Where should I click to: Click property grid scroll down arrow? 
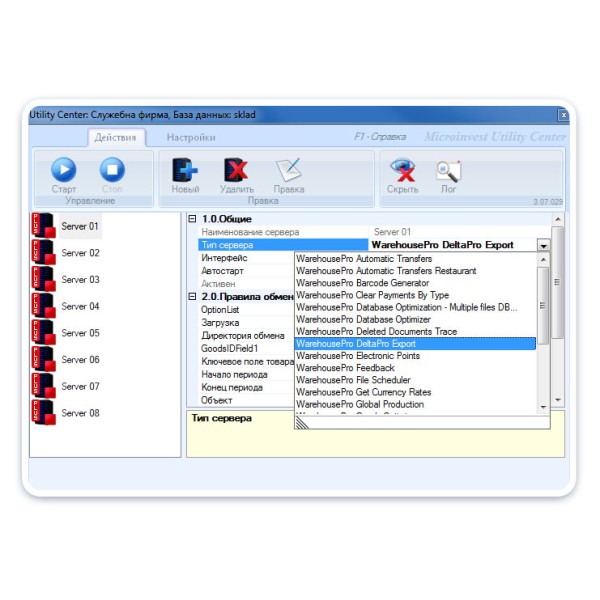click(x=558, y=400)
